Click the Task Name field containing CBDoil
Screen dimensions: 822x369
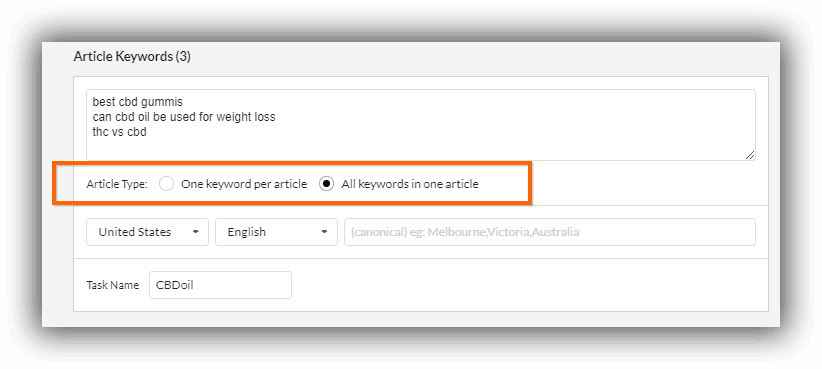(220, 285)
